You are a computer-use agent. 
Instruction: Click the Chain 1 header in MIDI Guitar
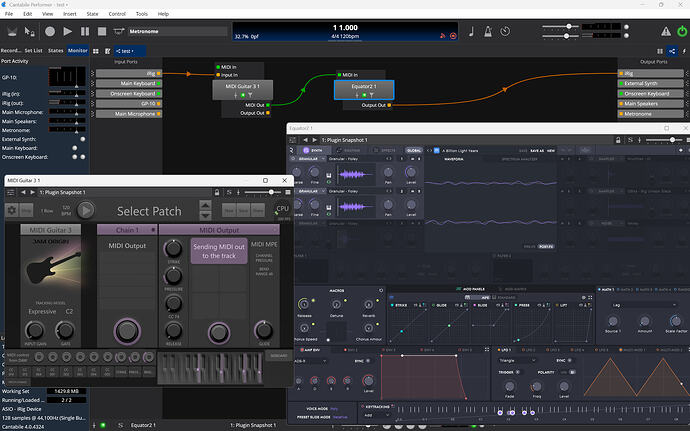point(127,230)
